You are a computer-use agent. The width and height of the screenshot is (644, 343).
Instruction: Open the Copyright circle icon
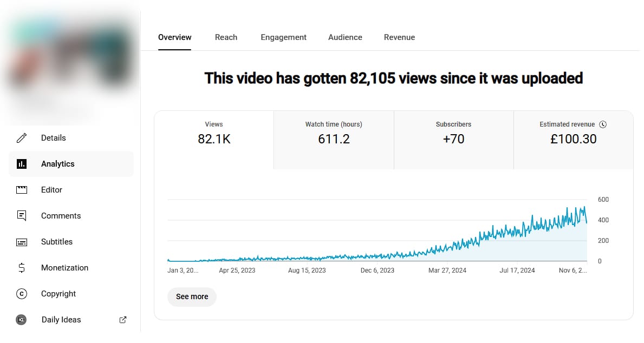click(22, 294)
